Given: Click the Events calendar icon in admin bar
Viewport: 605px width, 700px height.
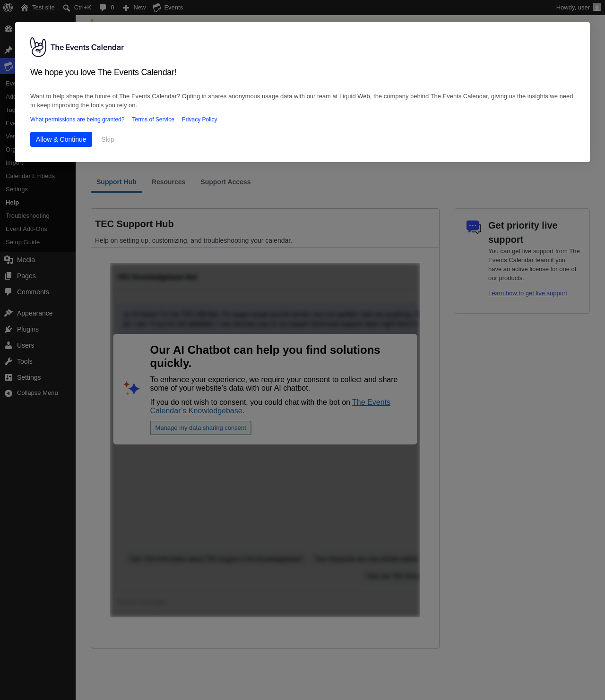Looking at the screenshot, I should 157,8.
